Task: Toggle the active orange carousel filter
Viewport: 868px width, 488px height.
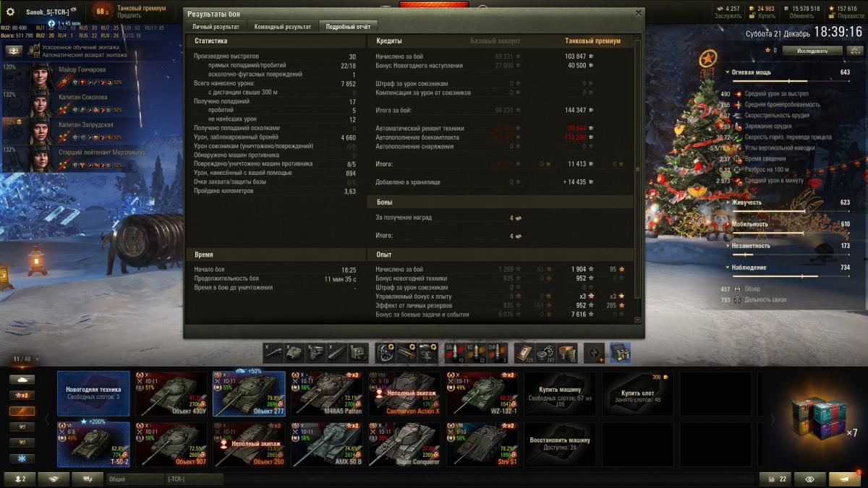Action: click(x=22, y=411)
